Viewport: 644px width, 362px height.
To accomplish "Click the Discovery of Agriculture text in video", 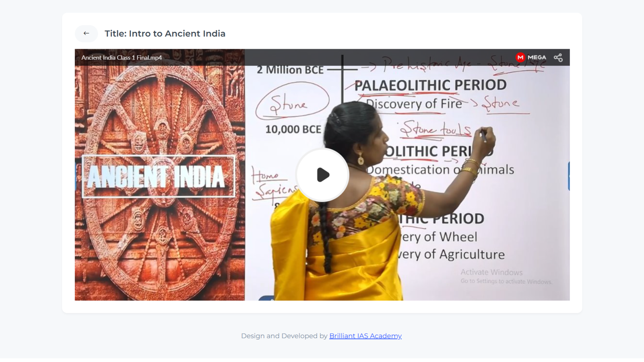I will 452,254.
